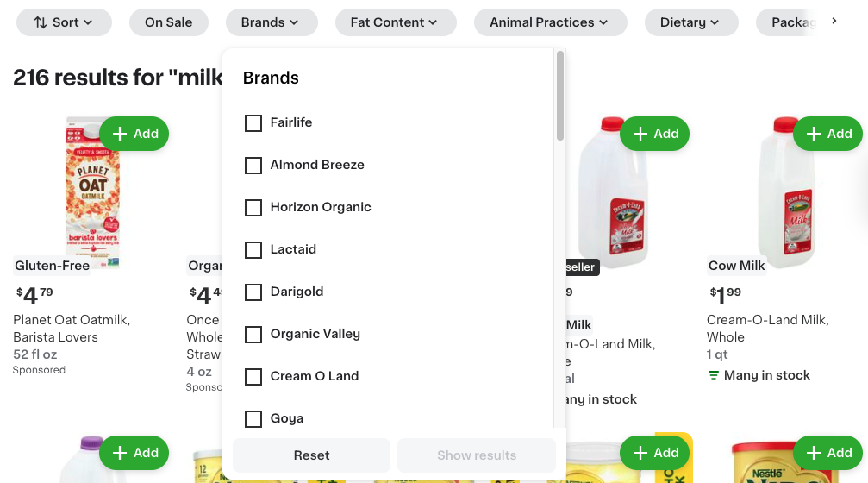Open Planet Oat Oatmilk product image
This screenshot has height=483, width=868.
pos(92,191)
